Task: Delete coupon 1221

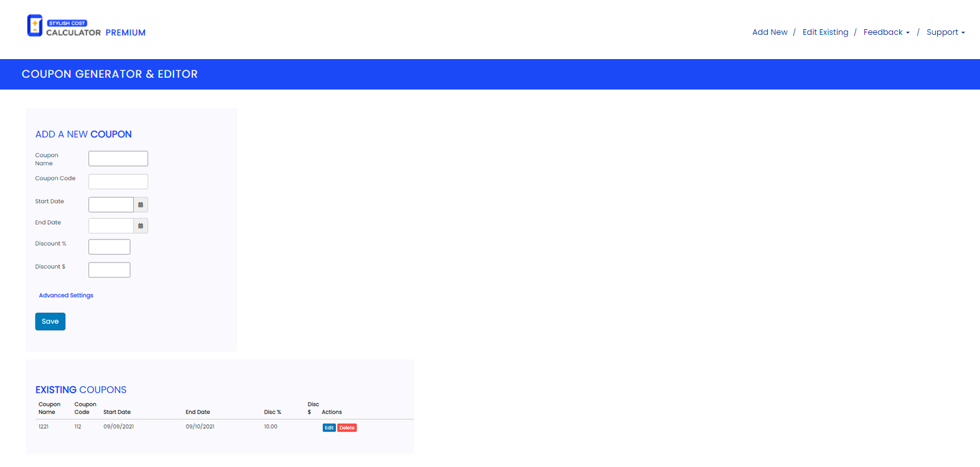Action: pyautogui.click(x=347, y=428)
